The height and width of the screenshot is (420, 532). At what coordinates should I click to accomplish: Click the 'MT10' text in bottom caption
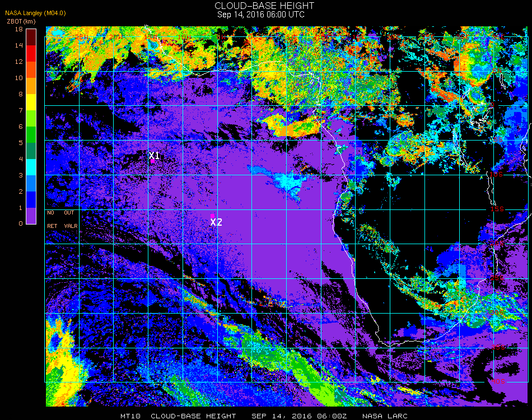(130, 416)
